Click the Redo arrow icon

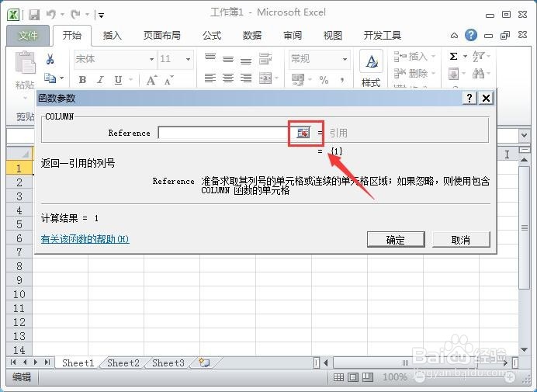click(75, 14)
